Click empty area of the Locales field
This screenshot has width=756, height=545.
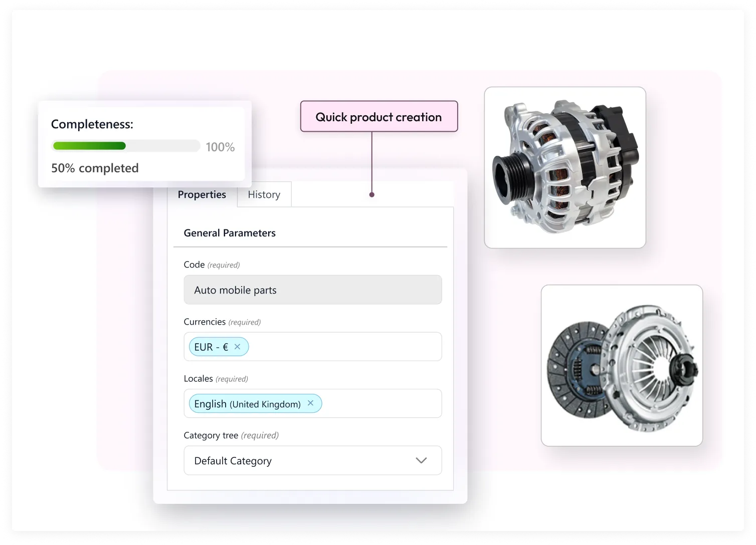pos(381,403)
